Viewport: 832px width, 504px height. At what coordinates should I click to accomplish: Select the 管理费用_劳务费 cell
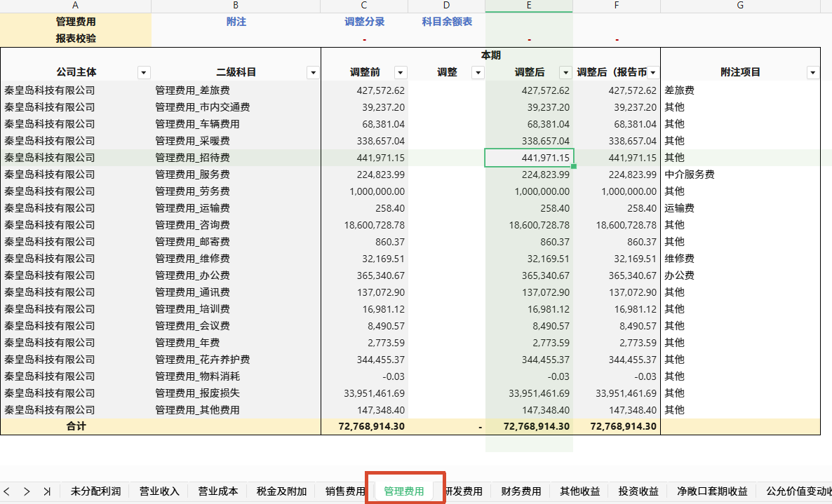(x=236, y=191)
